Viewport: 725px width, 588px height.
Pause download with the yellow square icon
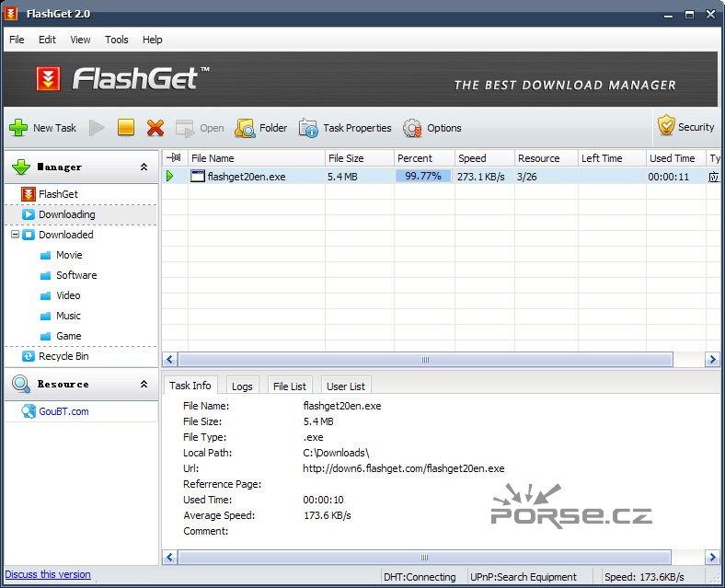[x=126, y=127]
